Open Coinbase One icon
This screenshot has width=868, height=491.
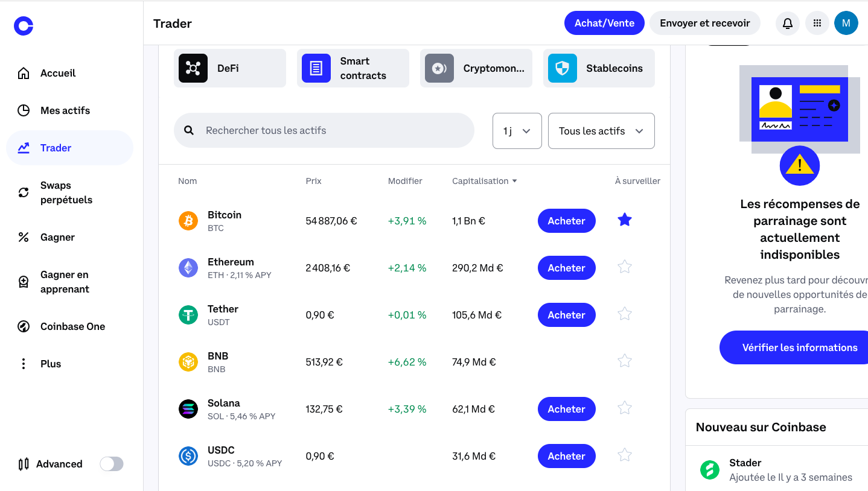tap(23, 326)
